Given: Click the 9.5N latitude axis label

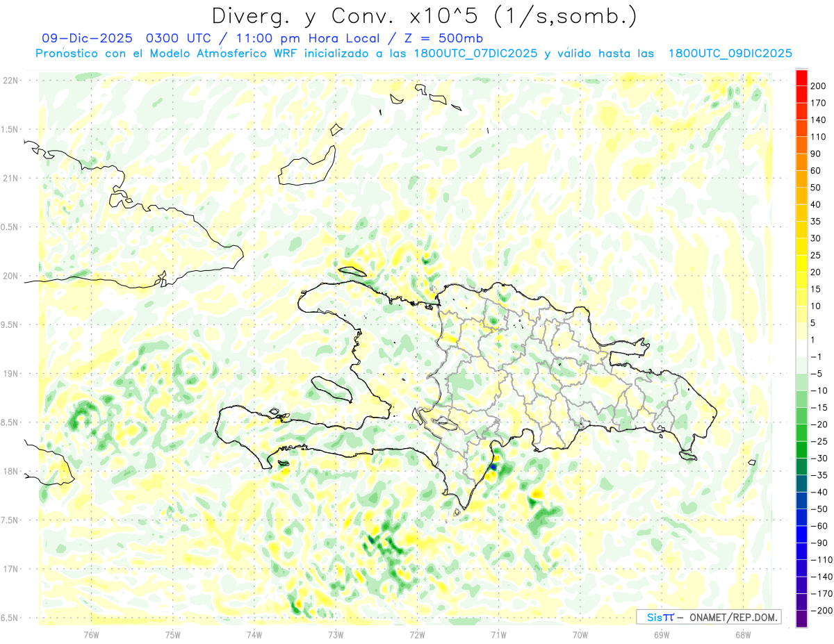Looking at the screenshot, I should coord(10,324).
